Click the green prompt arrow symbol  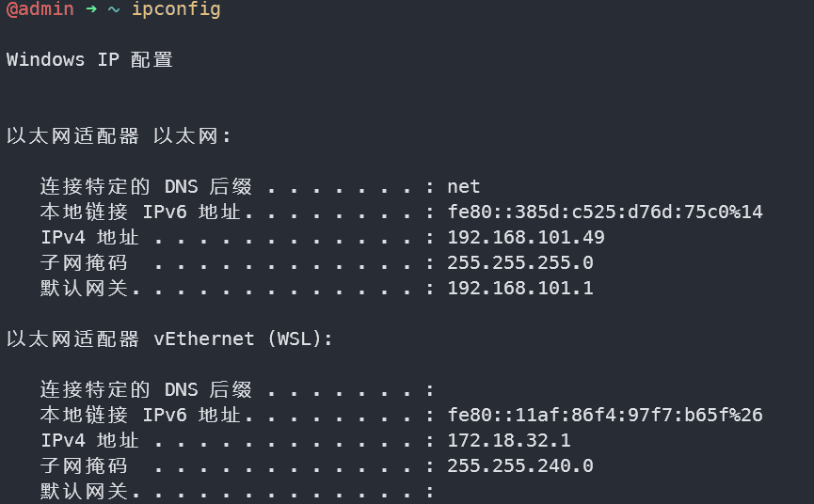point(91,10)
